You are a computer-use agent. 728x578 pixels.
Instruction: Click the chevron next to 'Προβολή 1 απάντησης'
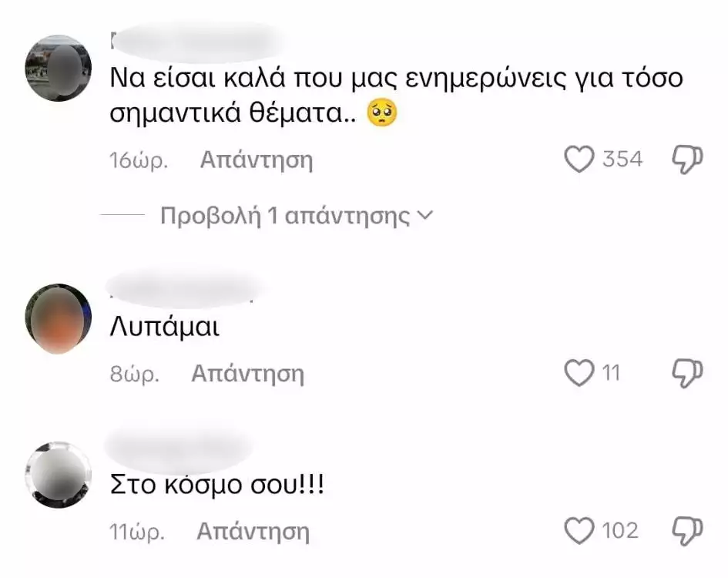point(425,215)
